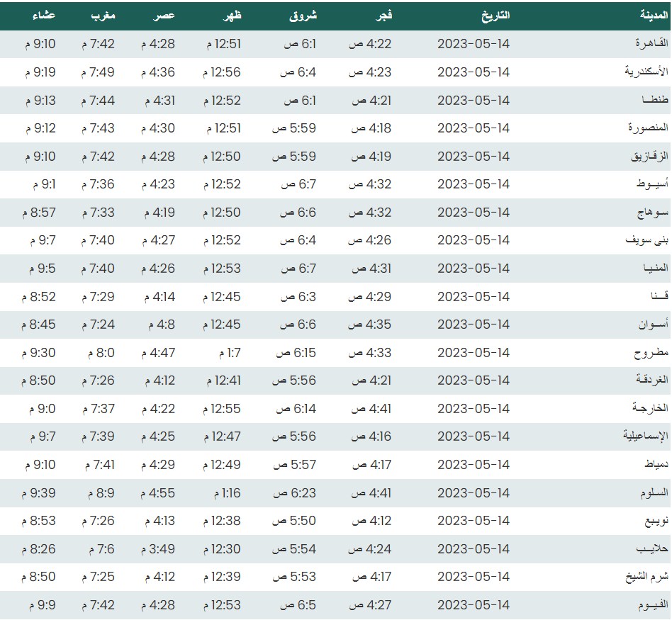The image size is (672, 620).
Task: Click the شروق column header
Action: pos(304,15)
